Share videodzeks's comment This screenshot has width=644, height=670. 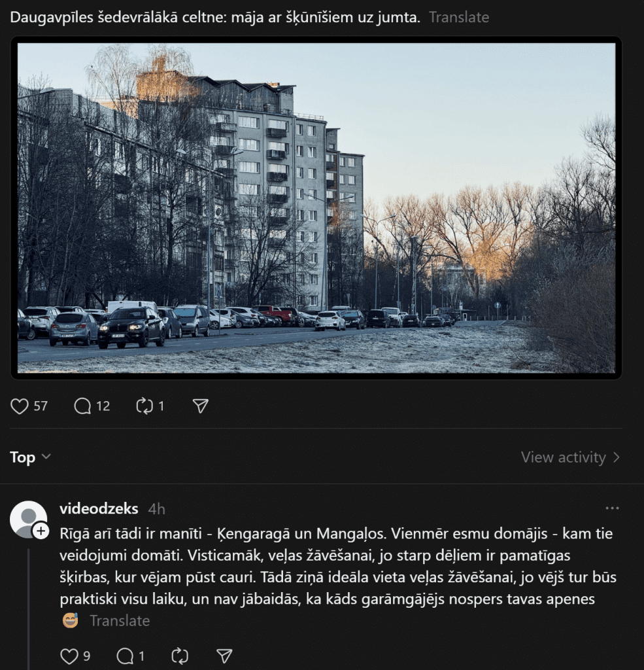pyautogui.click(x=224, y=656)
